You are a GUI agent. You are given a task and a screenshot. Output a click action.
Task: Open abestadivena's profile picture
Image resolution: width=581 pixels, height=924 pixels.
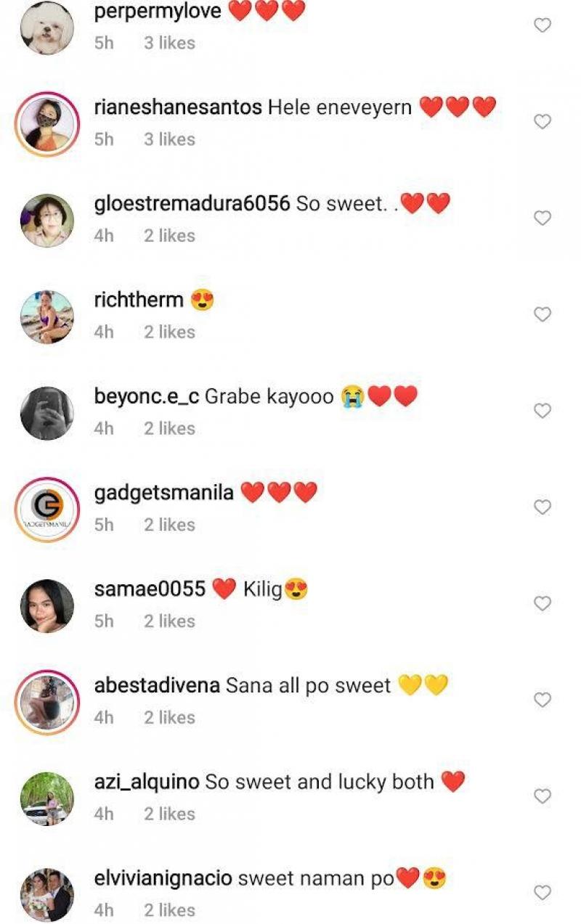46,702
